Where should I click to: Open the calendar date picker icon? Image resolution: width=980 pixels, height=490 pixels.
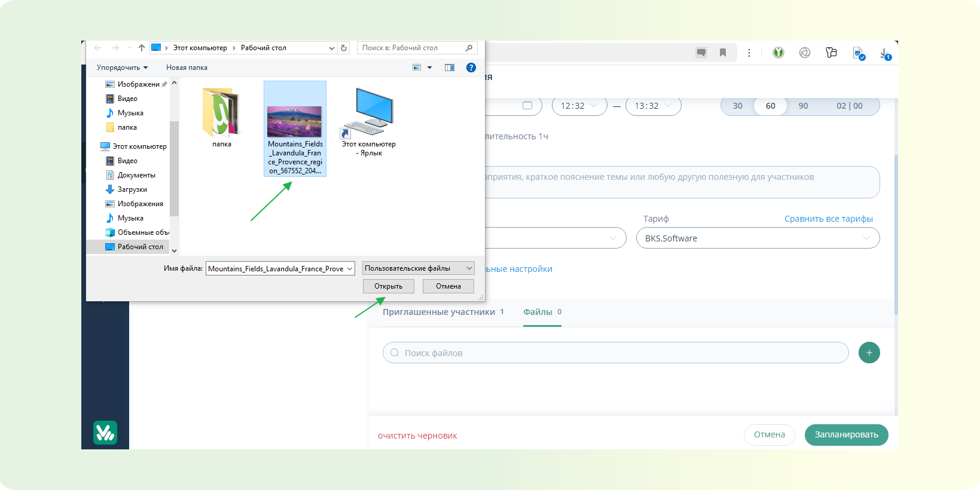[527, 106]
